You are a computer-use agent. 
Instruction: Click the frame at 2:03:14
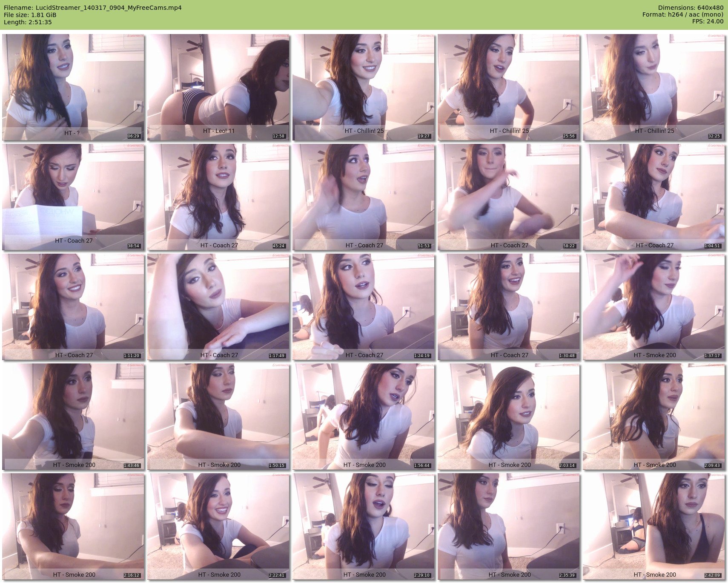point(508,416)
